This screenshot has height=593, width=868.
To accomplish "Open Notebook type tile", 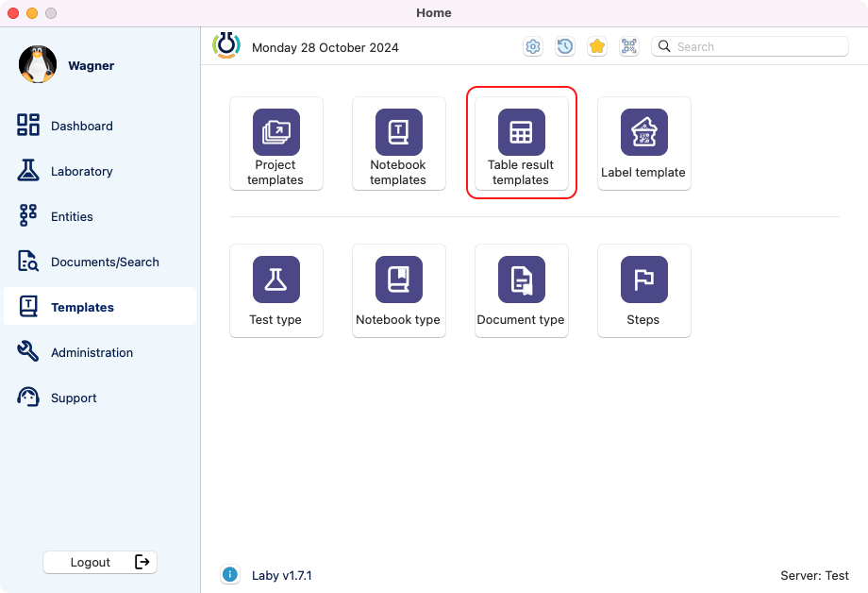I will 398,291.
